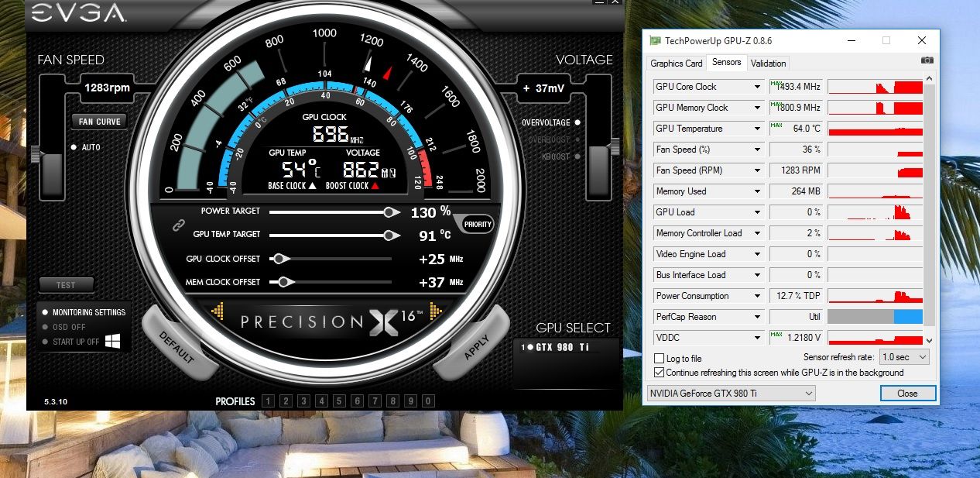Image resolution: width=980 pixels, height=478 pixels.
Task: Open the NVIDIA GeForce GTX 980 Ti selector
Action: (731, 394)
